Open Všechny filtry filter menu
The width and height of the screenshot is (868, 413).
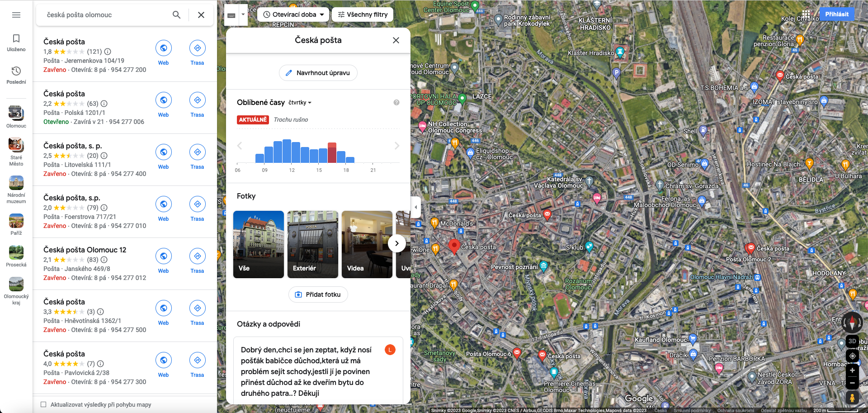coord(363,14)
